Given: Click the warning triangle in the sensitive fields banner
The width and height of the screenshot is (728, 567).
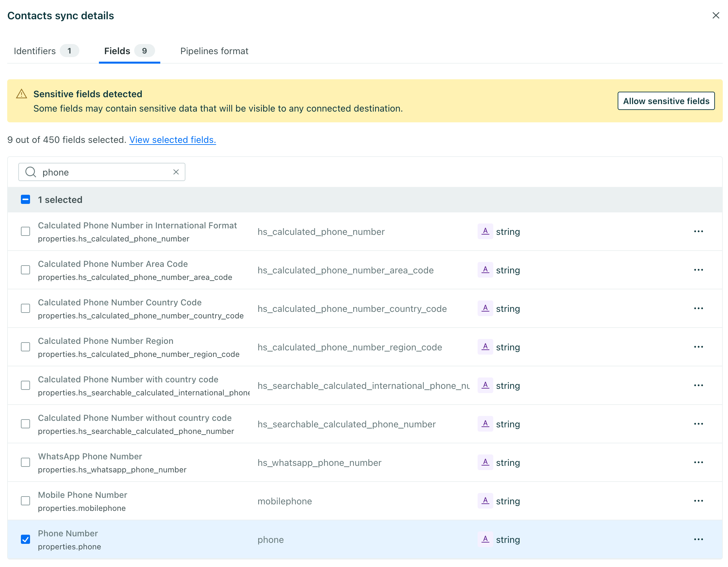Looking at the screenshot, I should click(x=21, y=94).
